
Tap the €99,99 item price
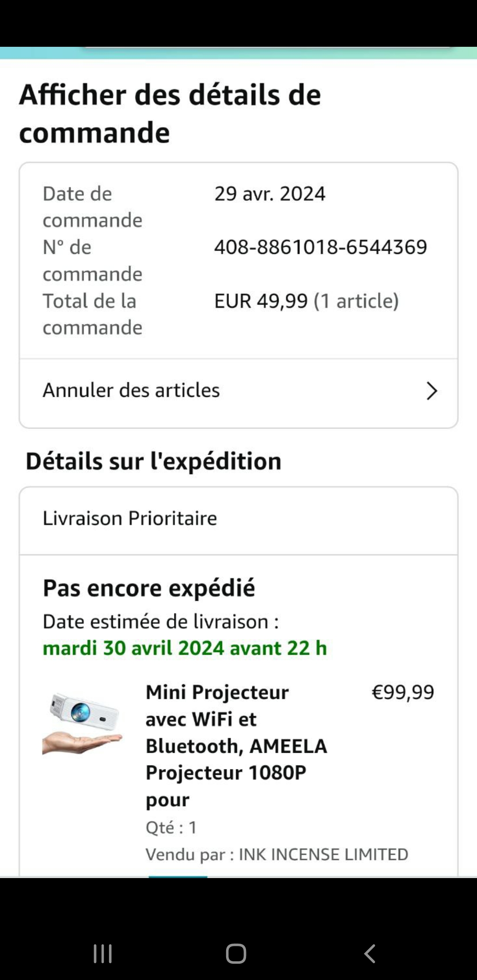click(x=403, y=692)
